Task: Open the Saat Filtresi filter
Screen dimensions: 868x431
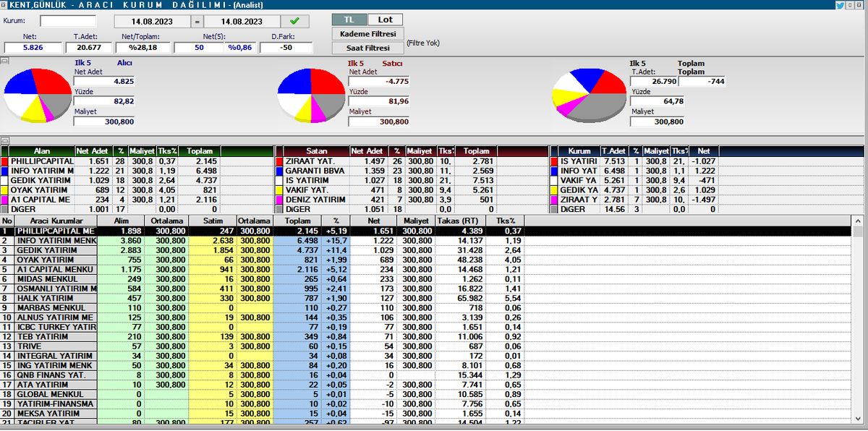Action: (x=367, y=48)
